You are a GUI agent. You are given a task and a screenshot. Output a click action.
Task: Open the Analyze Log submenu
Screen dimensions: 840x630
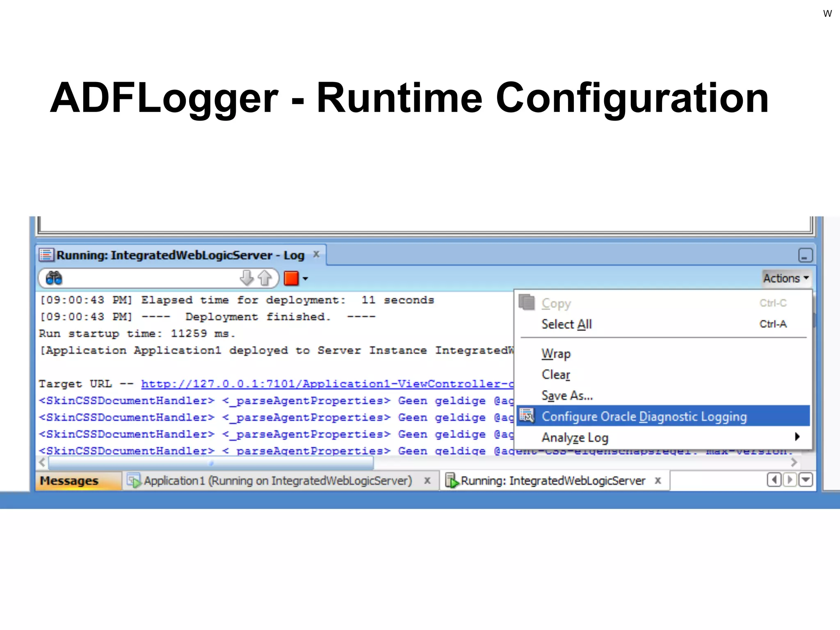[663, 437]
